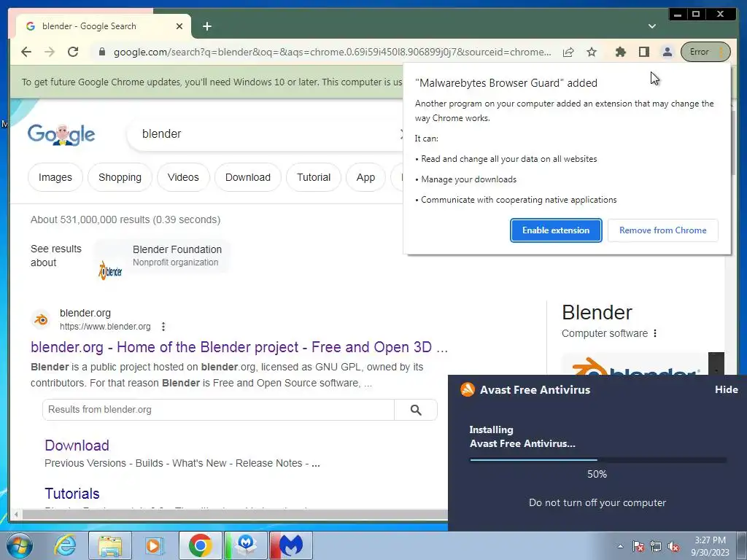Open Windows Explorer folder in taskbar

(109, 545)
